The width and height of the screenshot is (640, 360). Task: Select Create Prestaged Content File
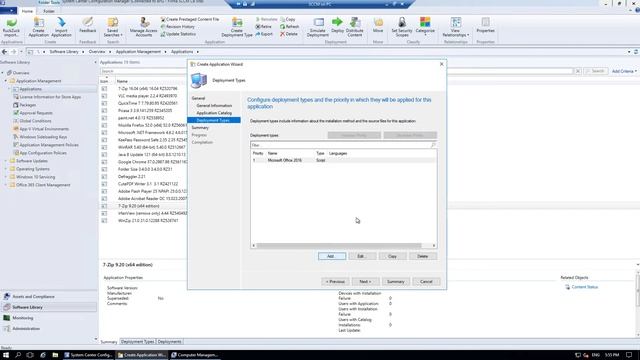[x=190, y=19]
